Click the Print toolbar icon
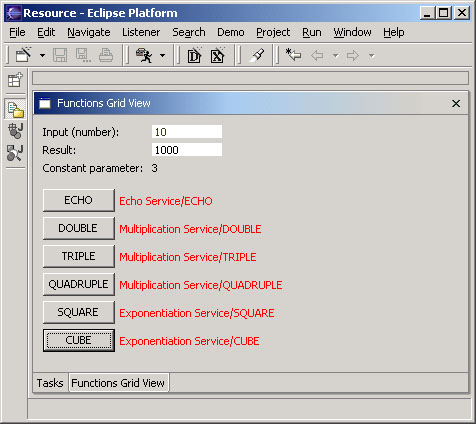The height and width of the screenshot is (424, 476). [106, 55]
